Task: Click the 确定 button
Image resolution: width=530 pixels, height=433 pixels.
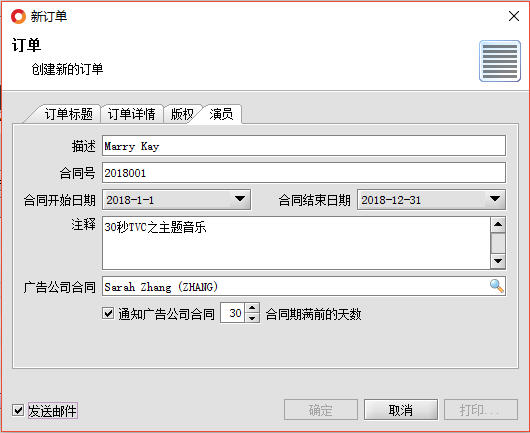Action: tap(320, 410)
